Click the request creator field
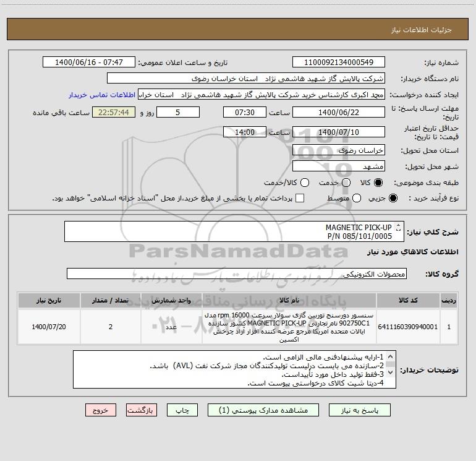 [x=261, y=95]
